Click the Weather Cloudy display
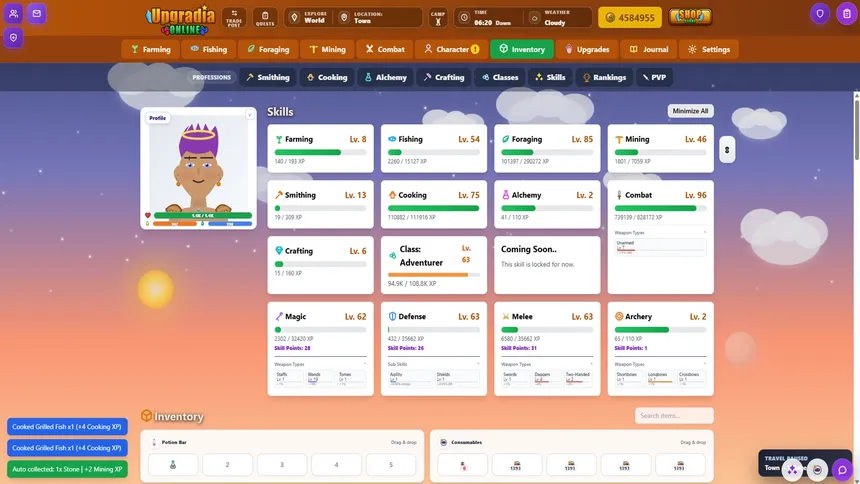The height and width of the screenshot is (484, 860). click(x=558, y=18)
